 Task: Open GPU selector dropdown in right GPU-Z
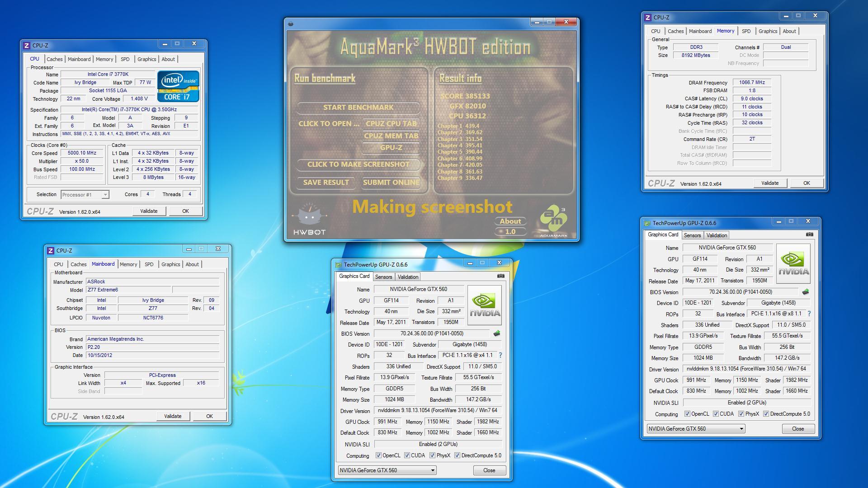click(696, 429)
